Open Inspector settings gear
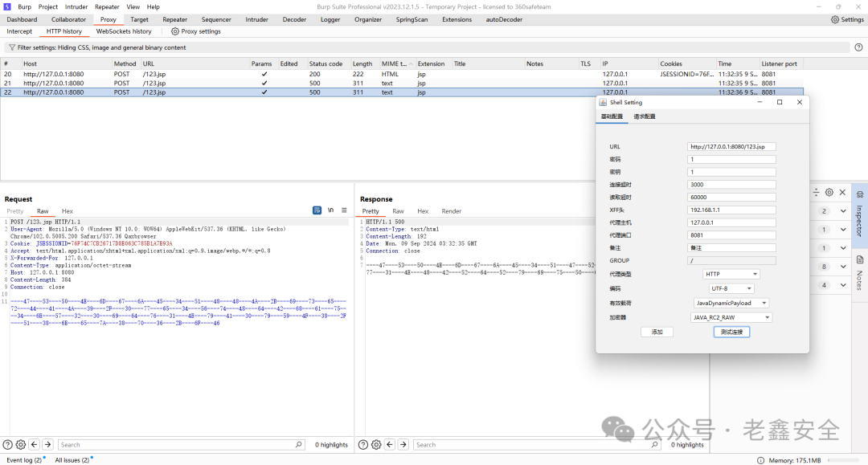This screenshot has width=868, height=465. (829, 193)
